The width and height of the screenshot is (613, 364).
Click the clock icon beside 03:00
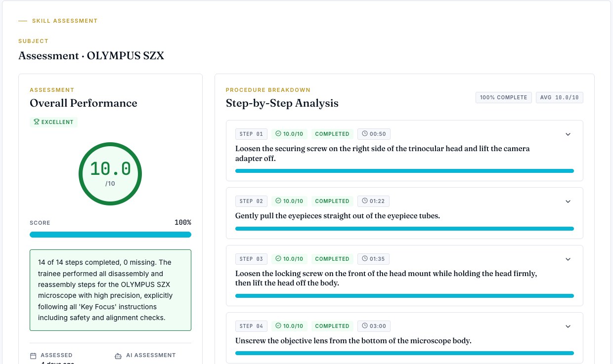(365, 326)
